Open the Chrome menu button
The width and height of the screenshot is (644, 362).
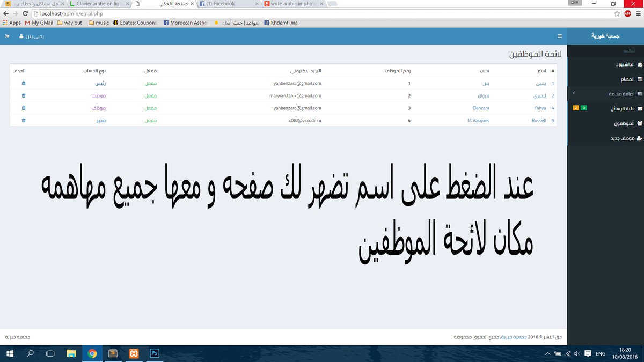tap(638, 13)
